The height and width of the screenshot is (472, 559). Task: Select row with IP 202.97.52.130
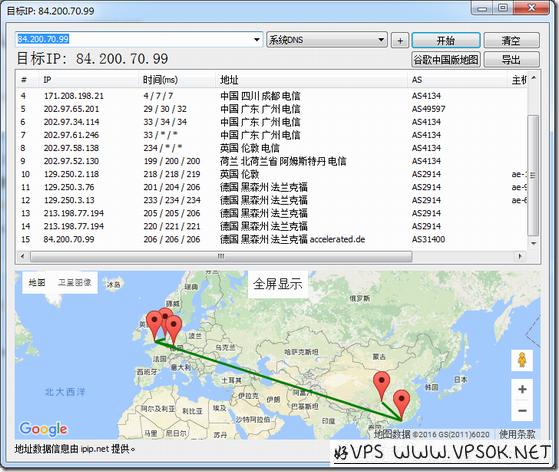point(272,161)
